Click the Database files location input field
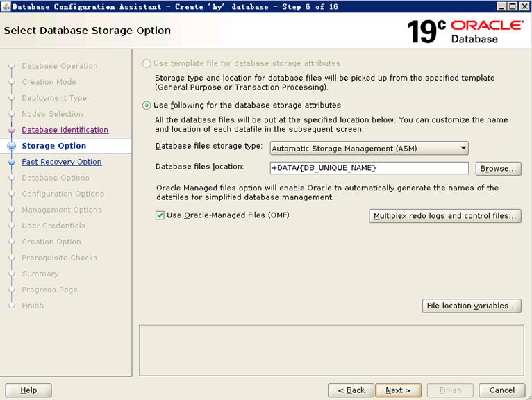This screenshot has height=400, width=532. tap(369, 168)
